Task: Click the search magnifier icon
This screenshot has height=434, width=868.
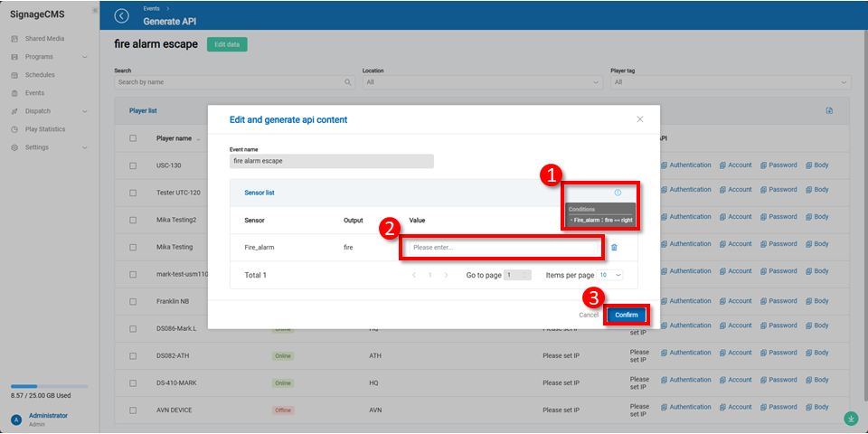Action: click(x=348, y=82)
